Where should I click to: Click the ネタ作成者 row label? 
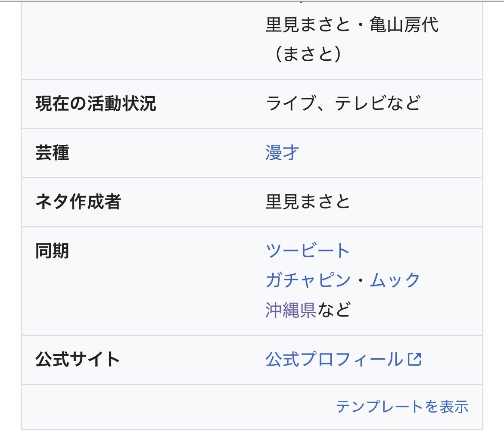click(78, 202)
